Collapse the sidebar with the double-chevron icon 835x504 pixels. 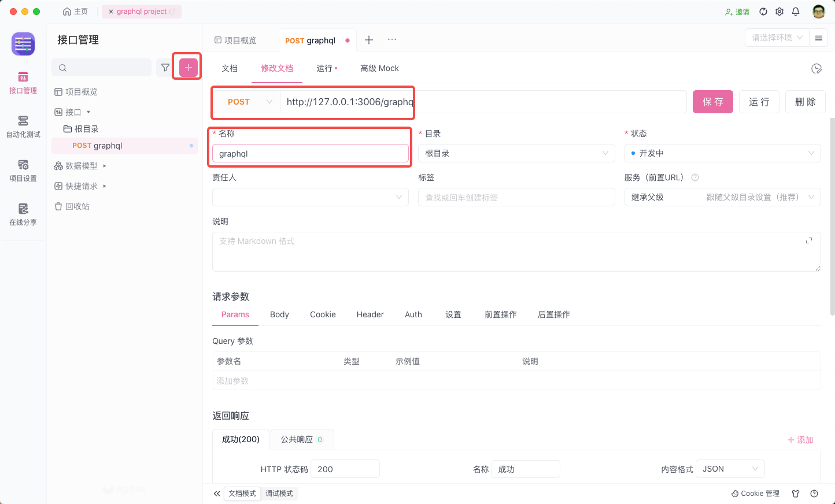click(216, 493)
